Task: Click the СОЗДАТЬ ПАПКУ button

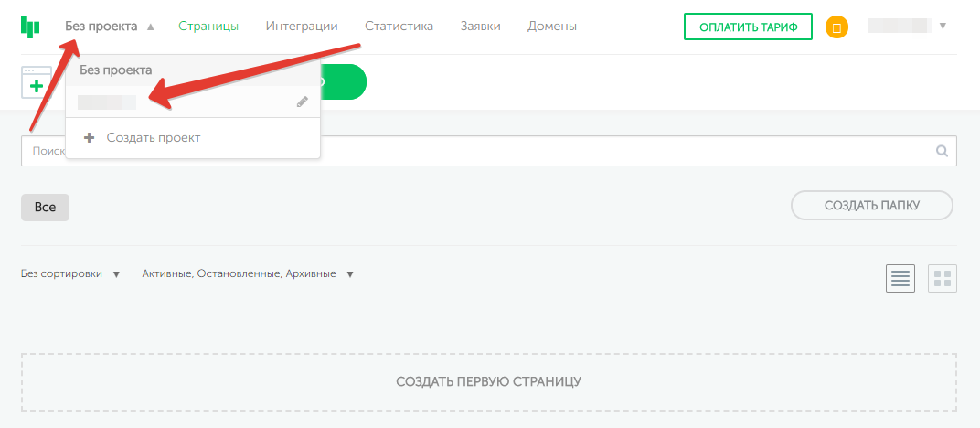Action: (x=871, y=206)
